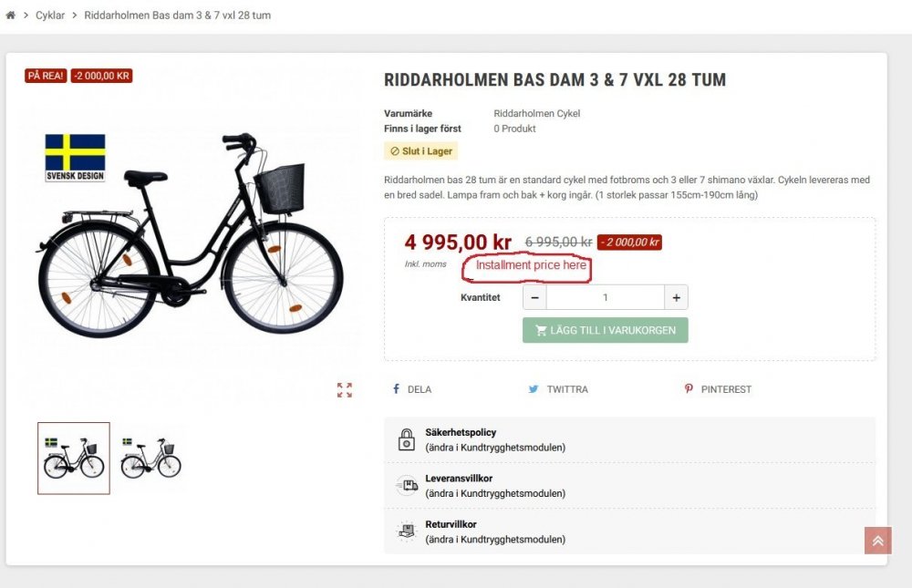This screenshot has height=588, width=912.
Task: Click the Riddarholmen Cykel brand name
Action: point(536,114)
